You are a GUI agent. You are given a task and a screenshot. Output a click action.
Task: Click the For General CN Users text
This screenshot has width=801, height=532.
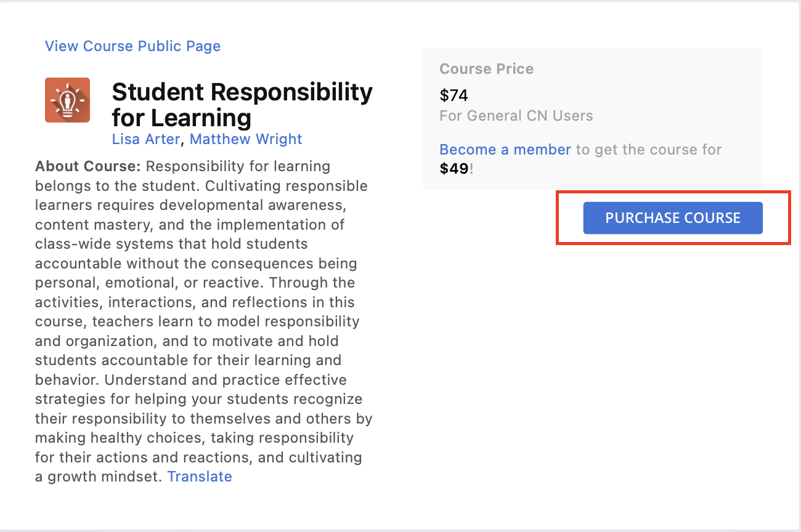(x=516, y=116)
